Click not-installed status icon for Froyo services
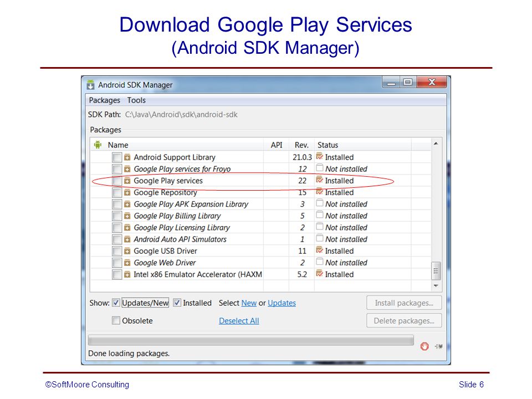The height and width of the screenshot is (399, 532). pyautogui.click(x=319, y=167)
